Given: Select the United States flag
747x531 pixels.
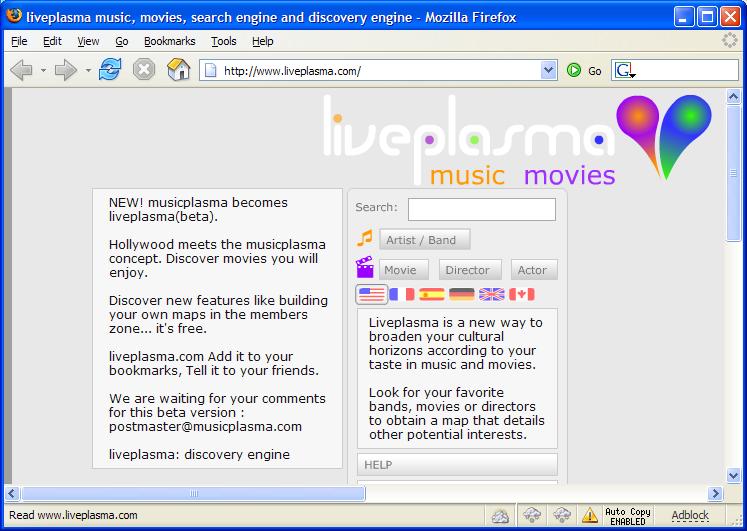Looking at the screenshot, I should pos(372,295).
